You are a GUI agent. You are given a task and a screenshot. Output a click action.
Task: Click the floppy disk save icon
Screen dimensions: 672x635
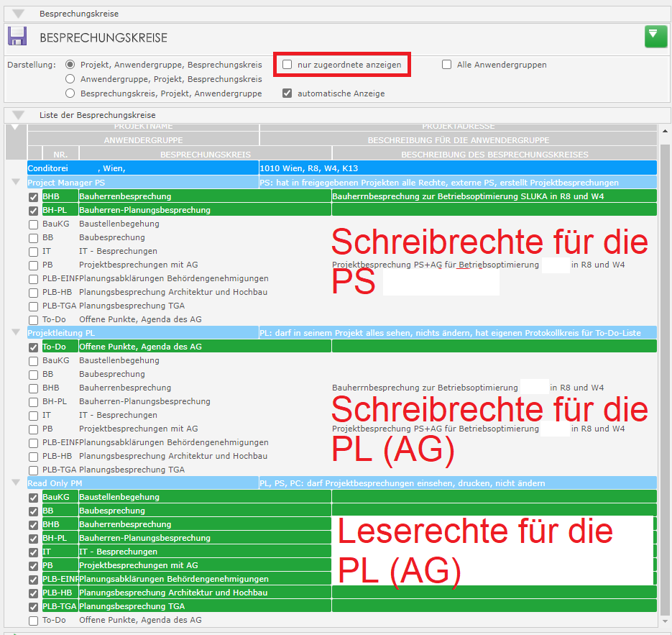point(17,36)
